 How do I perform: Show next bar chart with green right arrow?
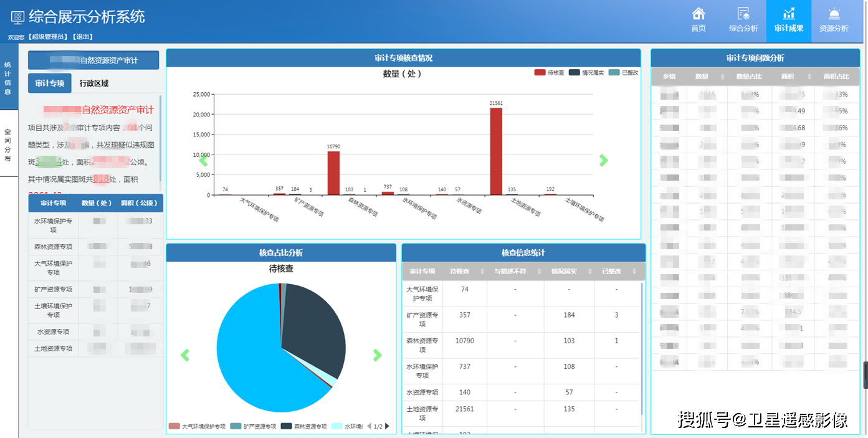pyautogui.click(x=603, y=160)
